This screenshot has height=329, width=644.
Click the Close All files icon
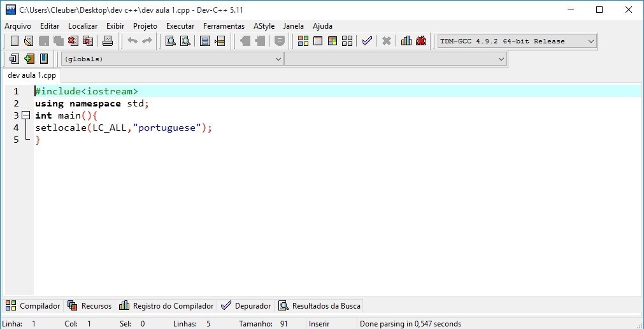[88, 41]
